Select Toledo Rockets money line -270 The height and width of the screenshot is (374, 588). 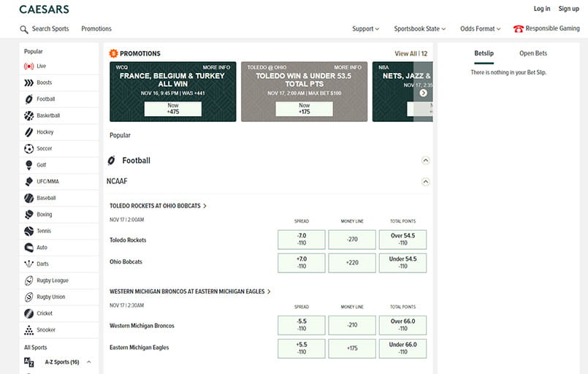[352, 240]
